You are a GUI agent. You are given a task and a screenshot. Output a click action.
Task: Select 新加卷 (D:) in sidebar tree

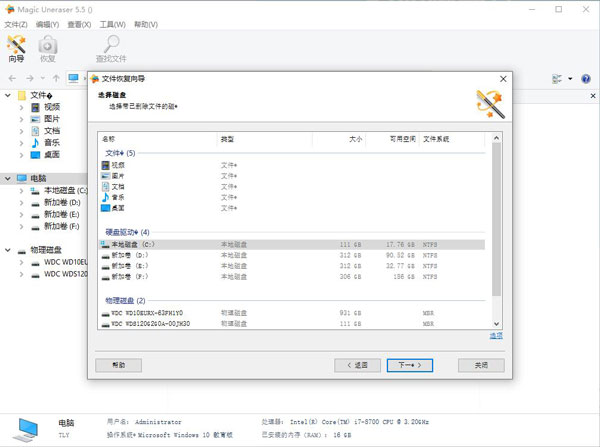pyautogui.click(x=62, y=202)
